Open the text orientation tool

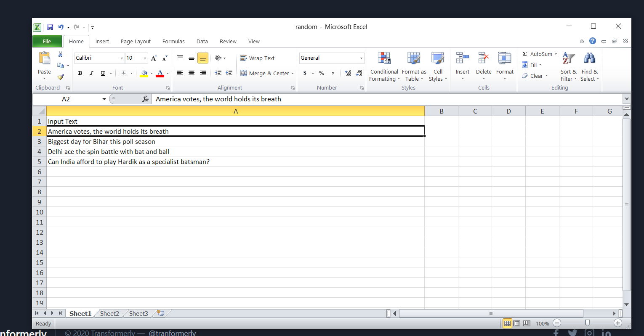point(220,58)
